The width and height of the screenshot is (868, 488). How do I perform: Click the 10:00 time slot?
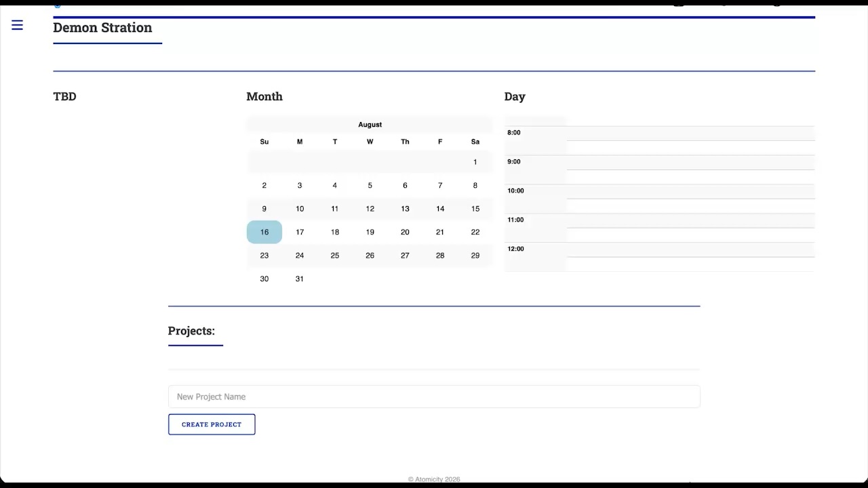pos(659,192)
